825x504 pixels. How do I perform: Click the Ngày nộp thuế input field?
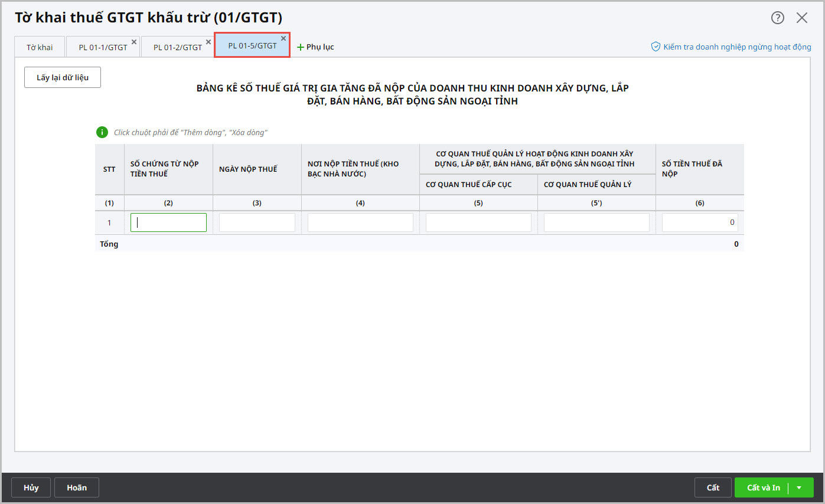click(x=257, y=222)
